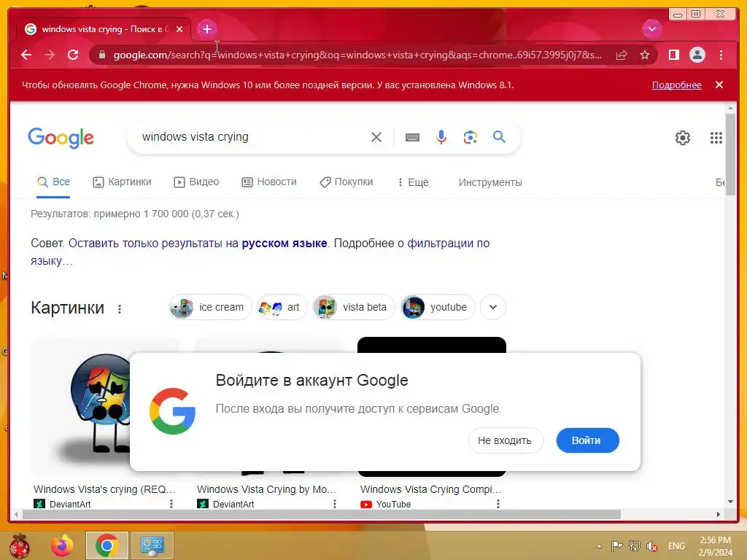This screenshot has width=747, height=560.
Task: Filter images by vista beta chip
Action: (354, 307)
